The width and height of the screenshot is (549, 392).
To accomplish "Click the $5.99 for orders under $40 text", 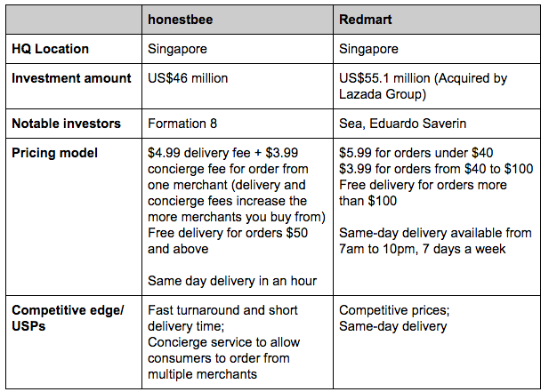I will [416, 153].
